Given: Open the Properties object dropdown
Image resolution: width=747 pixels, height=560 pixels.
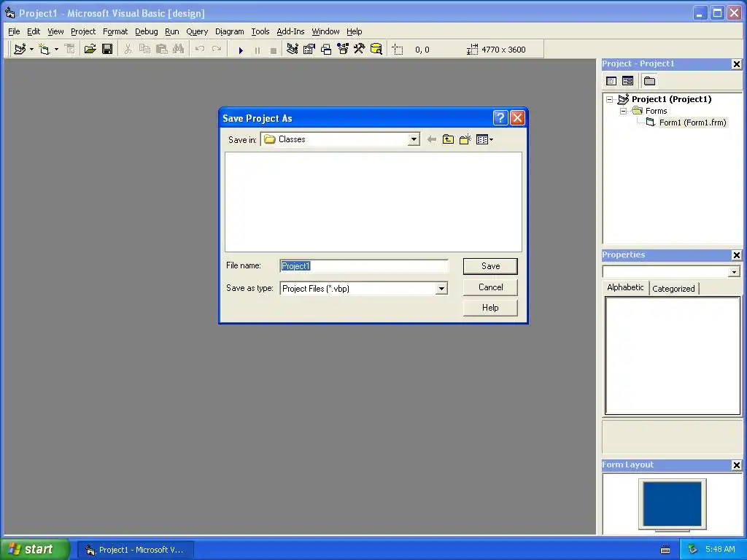Looking at the screenshot, I should (734, 271).
